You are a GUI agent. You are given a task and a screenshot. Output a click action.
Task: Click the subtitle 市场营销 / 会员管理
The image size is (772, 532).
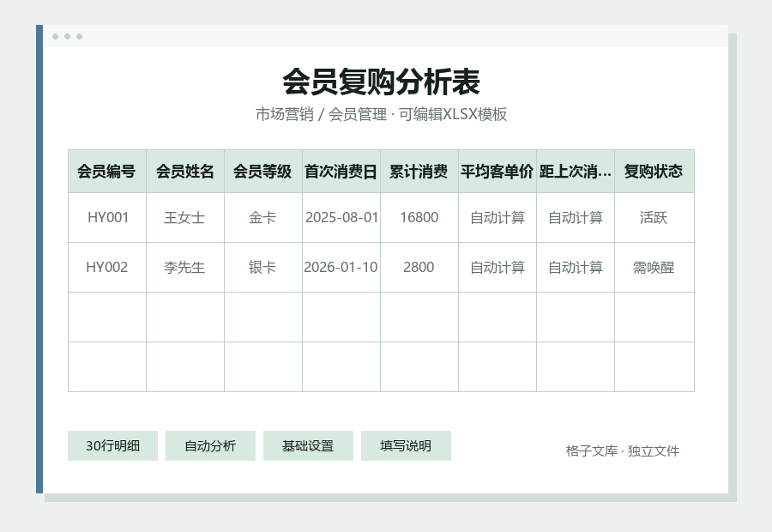[x=322, y=114]
